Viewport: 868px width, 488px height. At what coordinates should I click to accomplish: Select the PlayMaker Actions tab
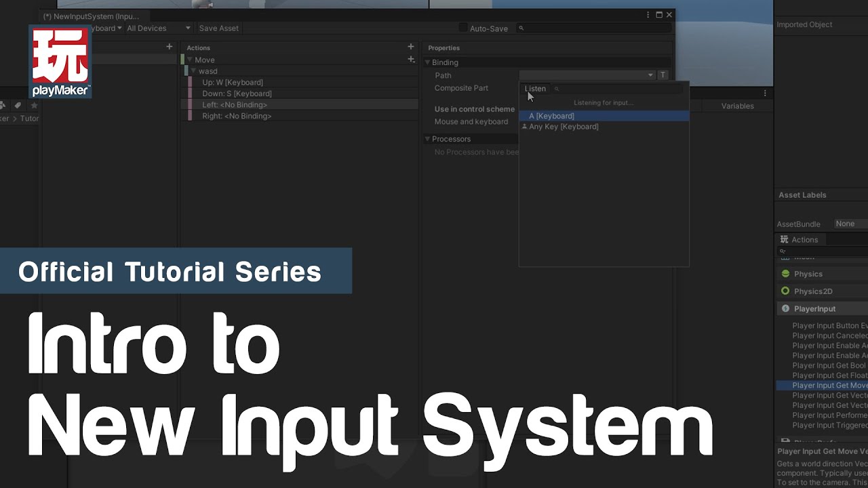(x=800, y=239)
